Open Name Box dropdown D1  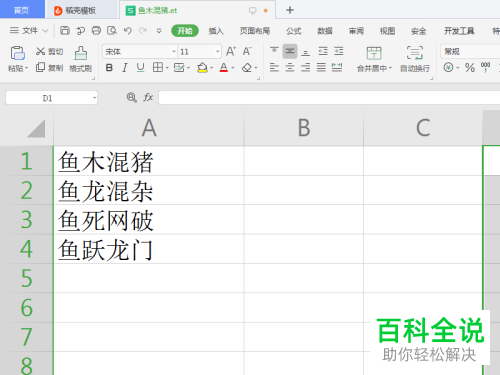(94, 98)
